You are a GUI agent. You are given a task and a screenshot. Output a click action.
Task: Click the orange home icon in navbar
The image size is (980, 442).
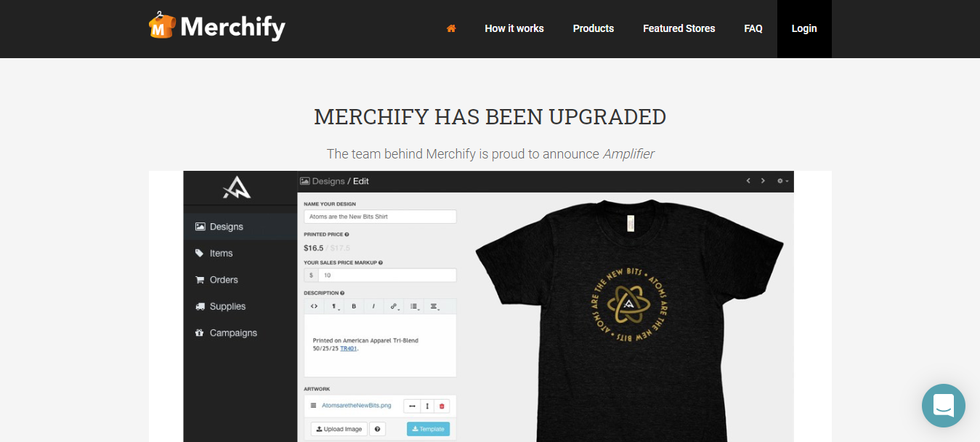point(451,28)
